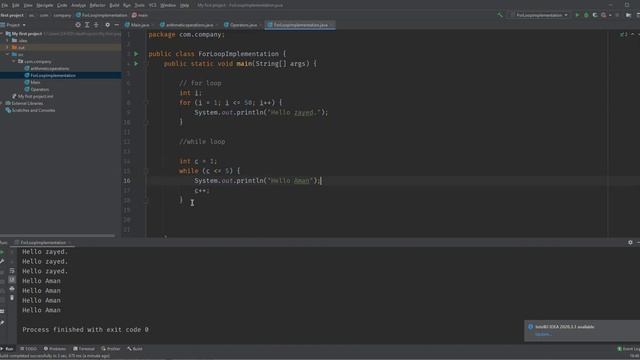Open the run configuration dropdown ForLoopImplementation
640x360 pixels.
[540, 15]
